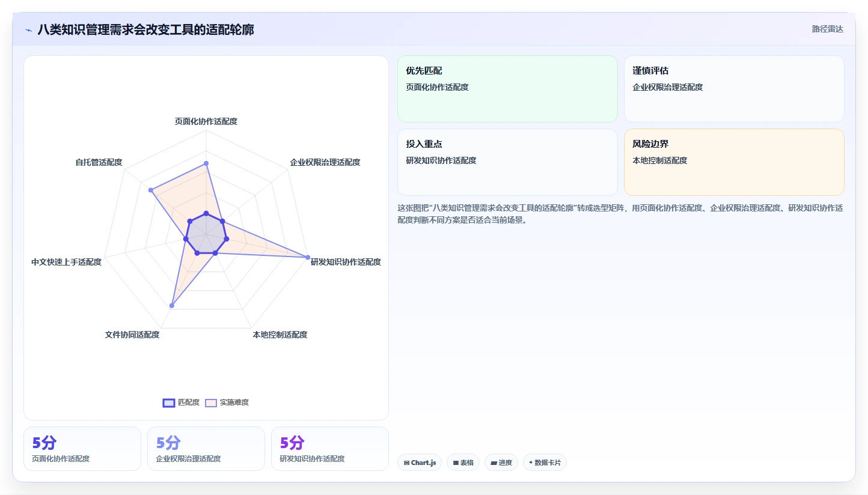Click the zigzag icon beside the page title
Viewport: 868px width, 495px height.
tap(29, 30)
